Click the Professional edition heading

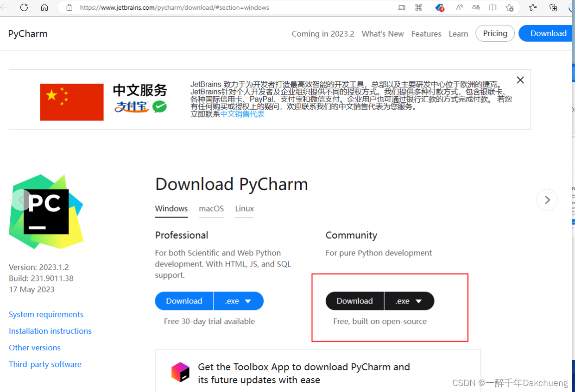tap(182, 235)
